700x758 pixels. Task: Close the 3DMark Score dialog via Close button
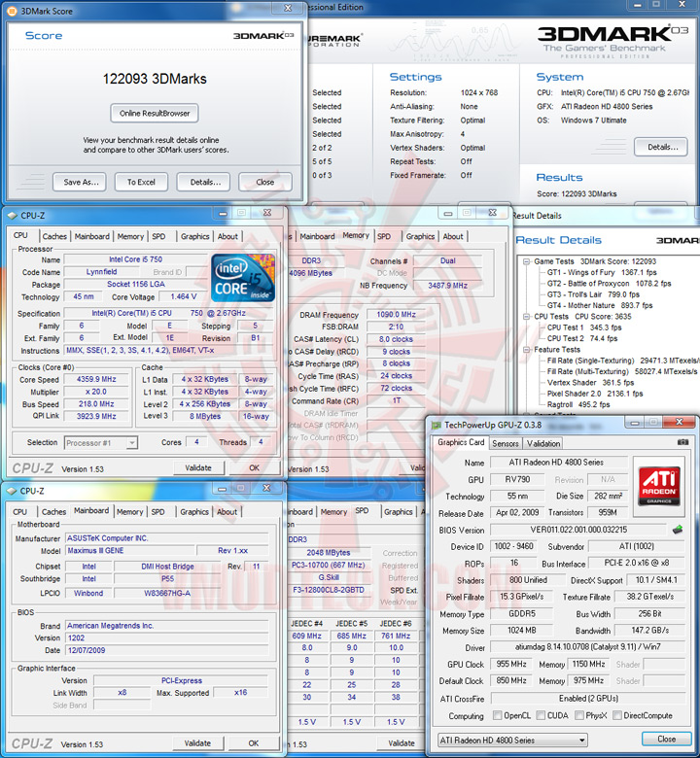click(265, 183)
